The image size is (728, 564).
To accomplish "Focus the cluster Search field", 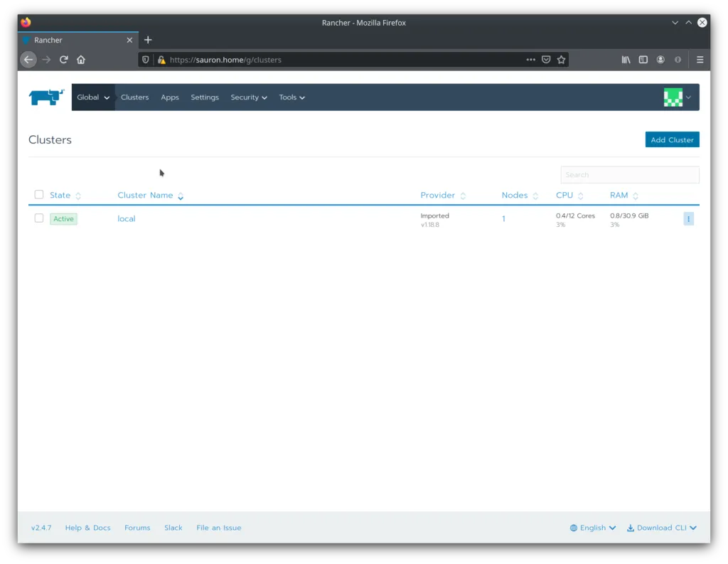I will coord(630,175).
